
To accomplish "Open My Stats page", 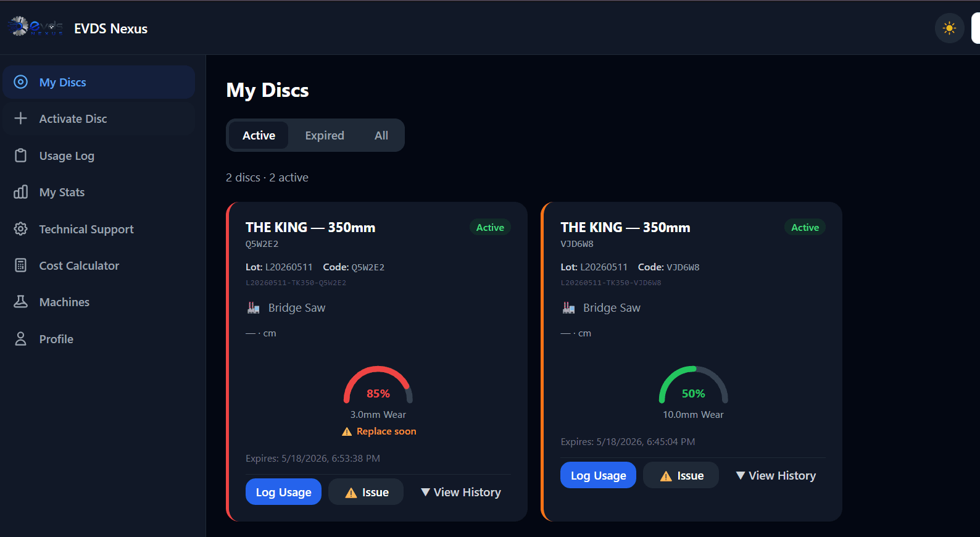I will click(x=99, y=192).
